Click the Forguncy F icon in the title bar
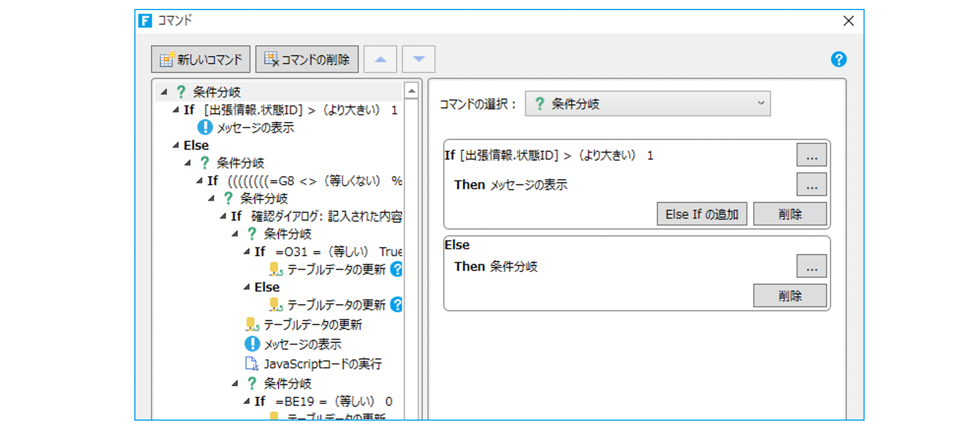The image size is (980, 424). click(x=145, y=21)
